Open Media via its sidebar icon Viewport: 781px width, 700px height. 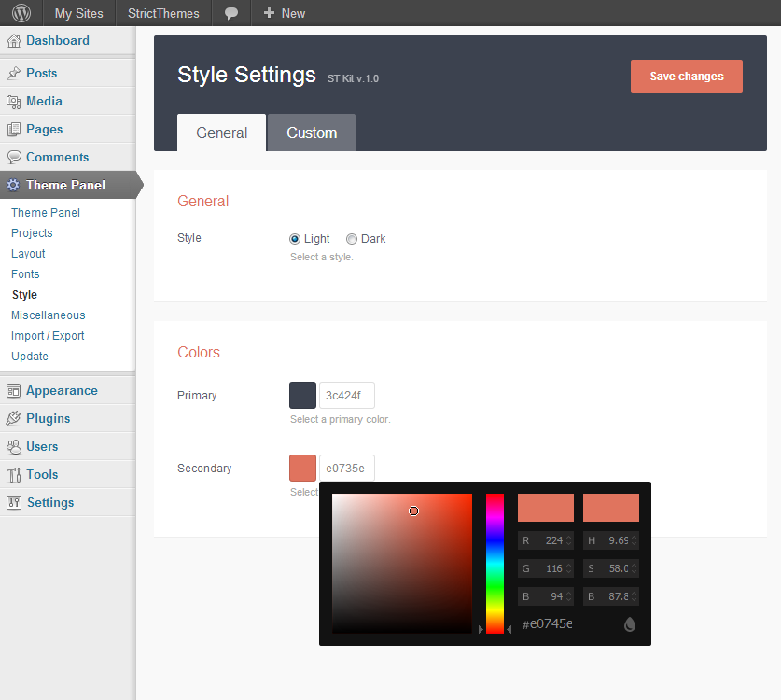14,102
